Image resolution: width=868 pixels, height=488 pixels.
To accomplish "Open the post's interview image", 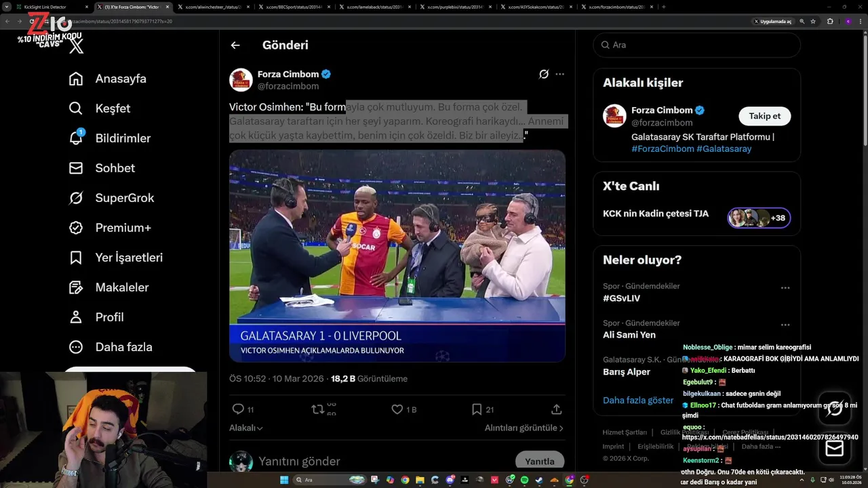I will coord(397,256).
